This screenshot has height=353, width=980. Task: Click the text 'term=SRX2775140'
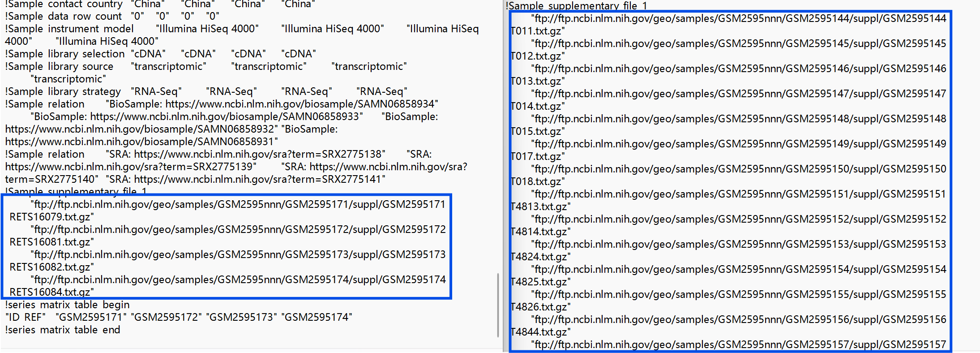(x=50, y=179)
